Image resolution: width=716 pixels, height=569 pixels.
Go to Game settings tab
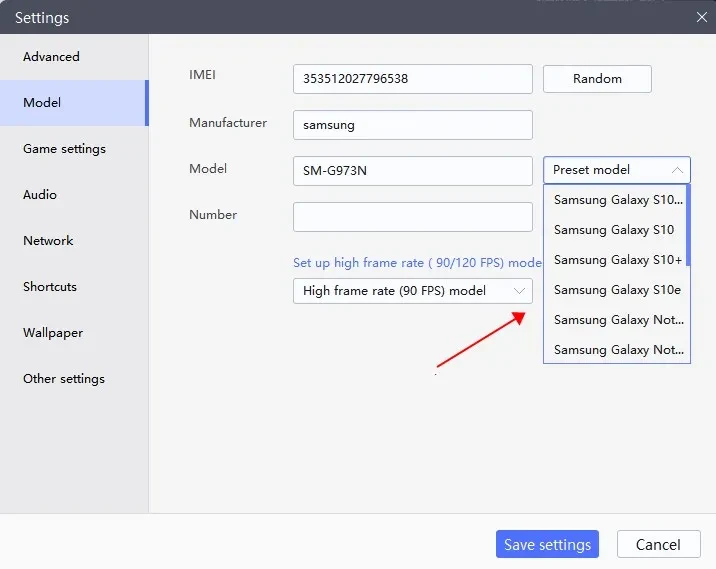[74, 149]
